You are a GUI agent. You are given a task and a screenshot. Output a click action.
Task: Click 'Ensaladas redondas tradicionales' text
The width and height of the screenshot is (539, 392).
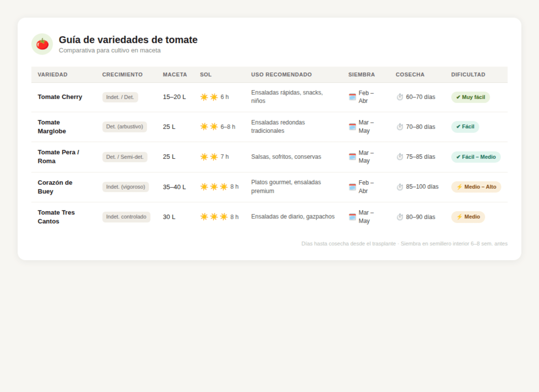pyautogui.click(x=278, y=127)
